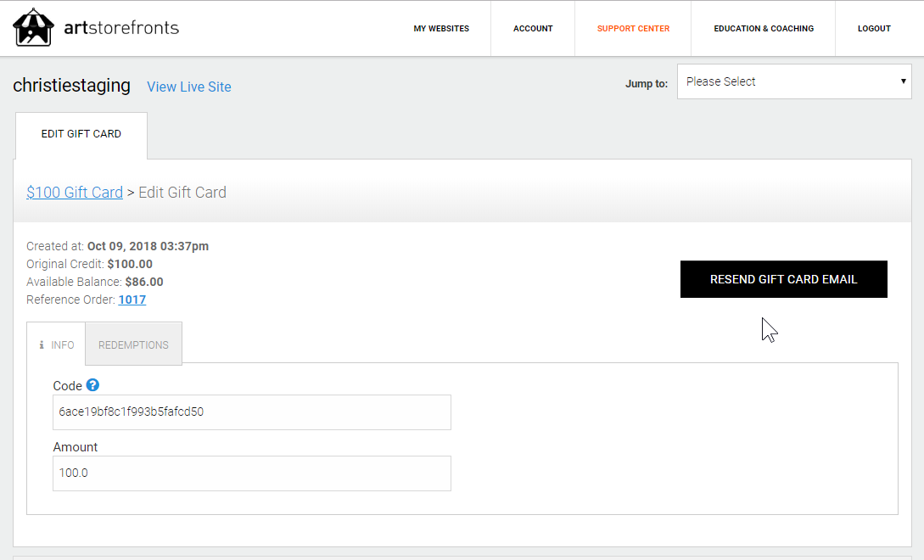Click the 'Edit Gift Card' breadcrumb text
Viewport: 924px width, 560px height.
pyautogui.click(x=182, y=193)
